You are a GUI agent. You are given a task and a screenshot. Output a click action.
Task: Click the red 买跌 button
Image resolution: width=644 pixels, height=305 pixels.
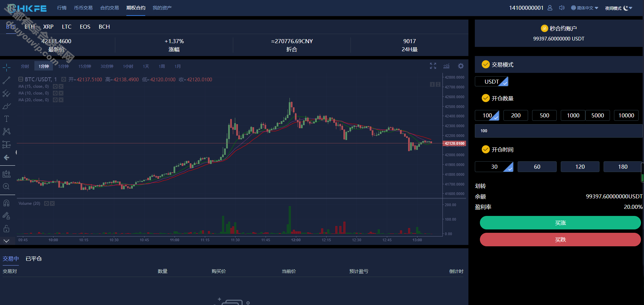[x=560, y=240]
